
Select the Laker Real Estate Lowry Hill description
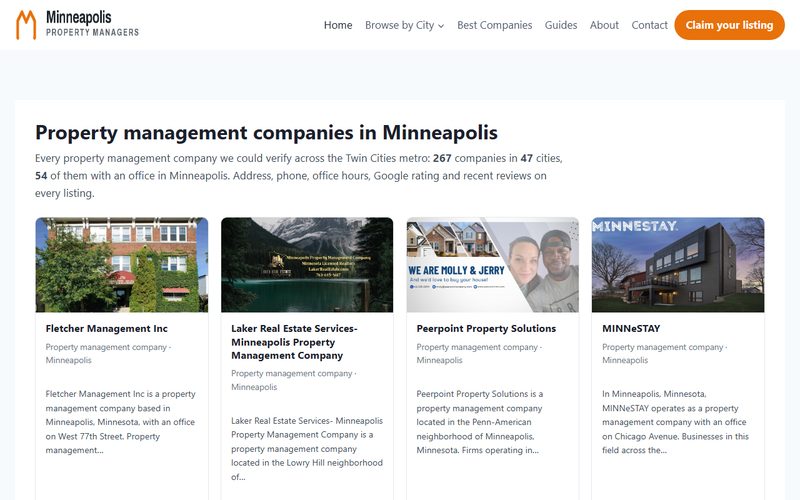tap(307, 449)
